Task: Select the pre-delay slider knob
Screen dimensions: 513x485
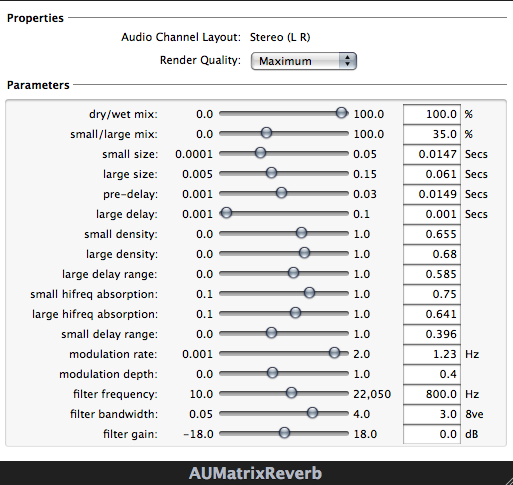Action: click(282, 193)
